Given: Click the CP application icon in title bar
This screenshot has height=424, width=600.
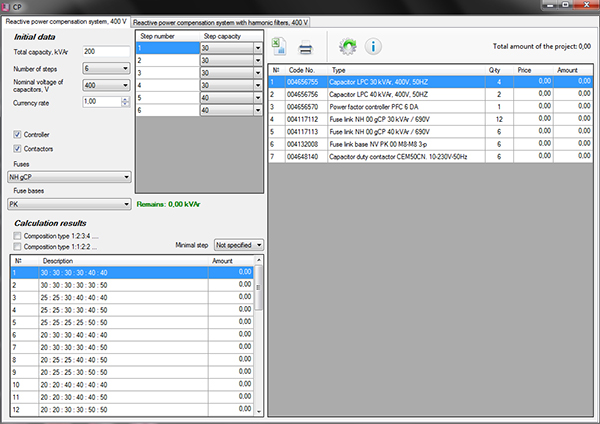Looking at the screenshot, I should click(7, 6).
